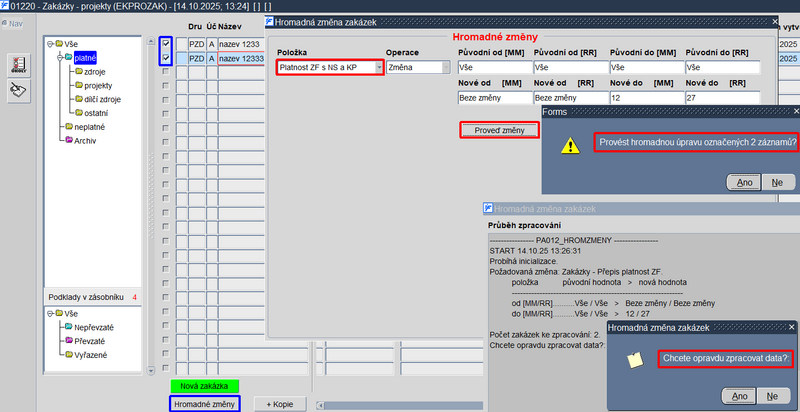Click Ano under Chcete opravdu zpracovat data
Image resolution: width=800 pixels, height=412 pixels.
739,396
